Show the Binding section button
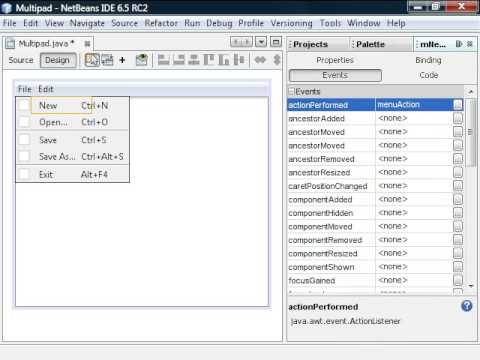Viewport: 480px width, 360px height. pos(428,60)
